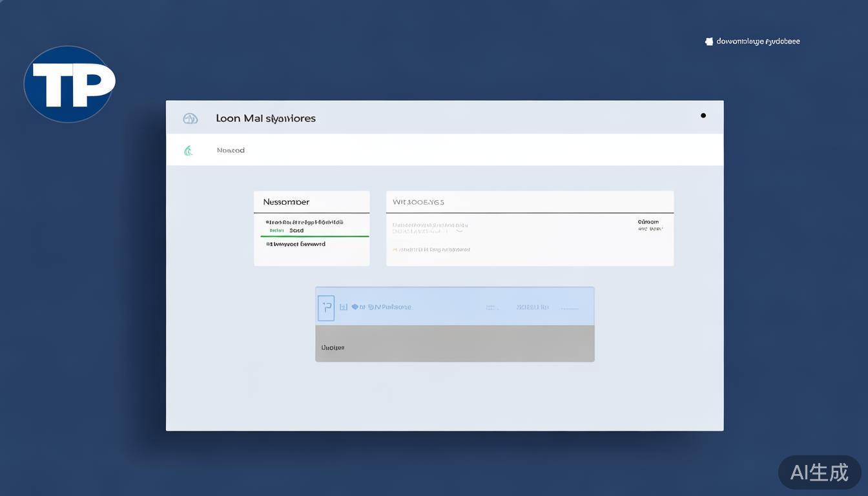Click the TP logo in the corner

pyautogui.click(x=70, y=84)
